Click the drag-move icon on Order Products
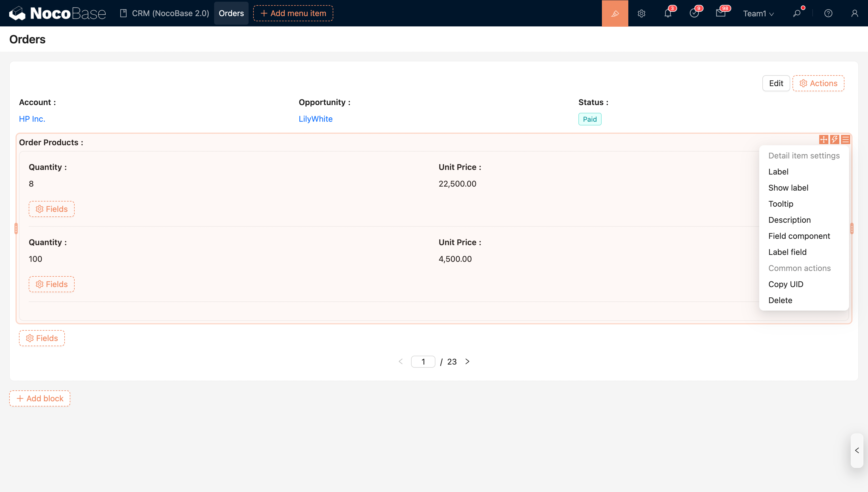868x492 pixels. [824, 139]
